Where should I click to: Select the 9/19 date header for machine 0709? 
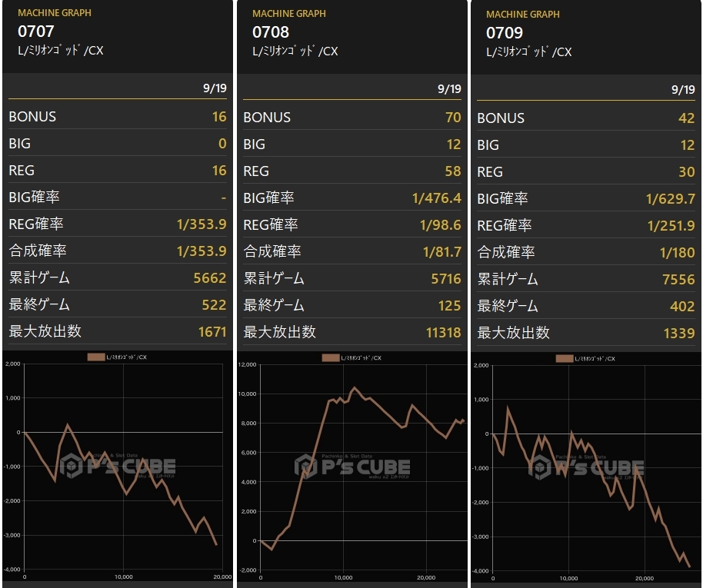683,90
